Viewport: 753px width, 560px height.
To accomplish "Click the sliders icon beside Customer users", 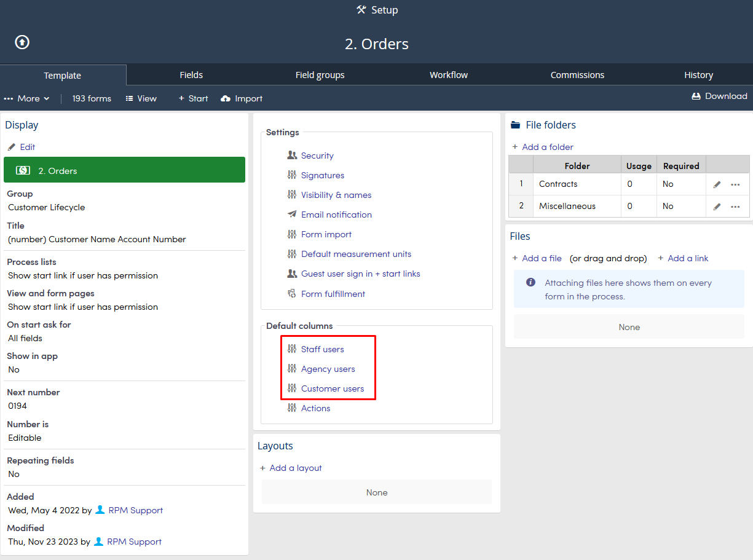I will click(x=292, y=388).
